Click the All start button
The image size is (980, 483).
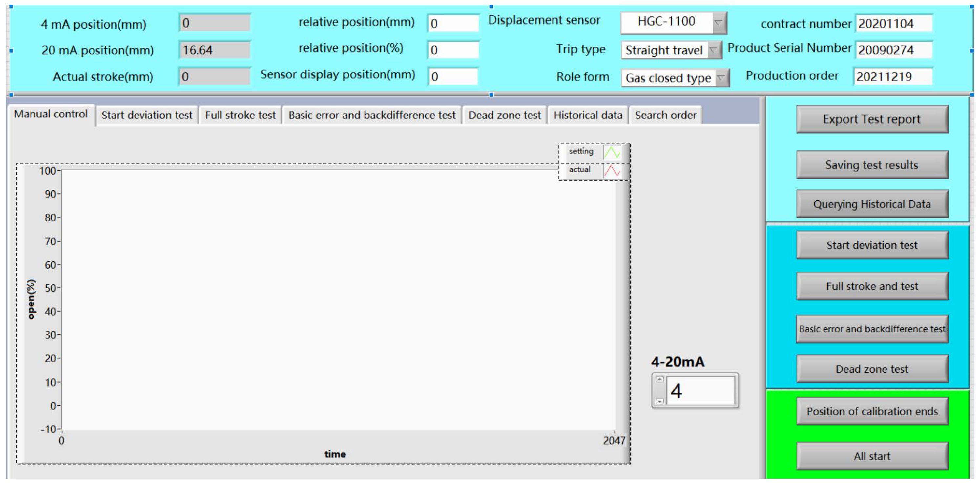click(872, 455)
